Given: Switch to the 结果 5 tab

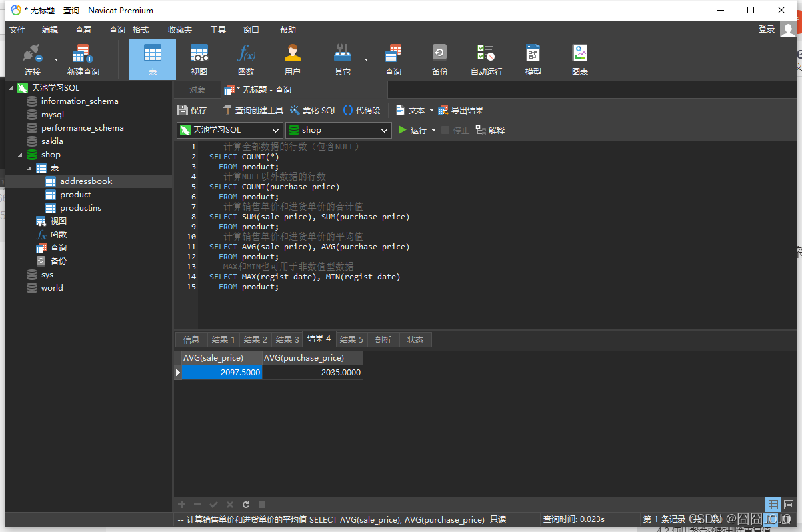Looking at the screenshot, I should click(351, 339).
